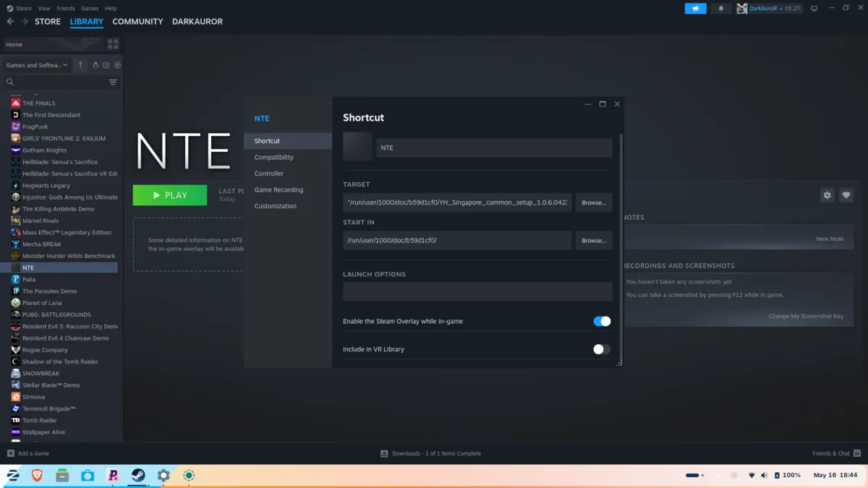This screenshot has width=868, height=488.
Task: Select Compatibility in properties sidebar
Action: point(288,157)
